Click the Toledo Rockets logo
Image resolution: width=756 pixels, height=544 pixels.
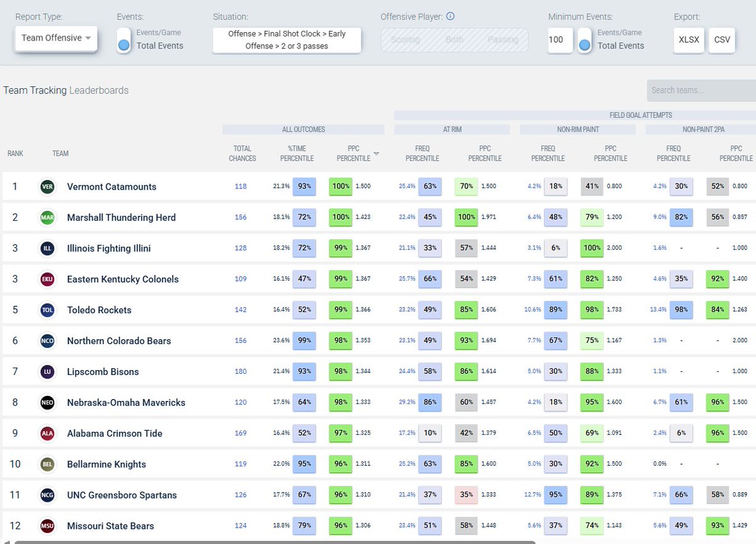click(47, 310)
